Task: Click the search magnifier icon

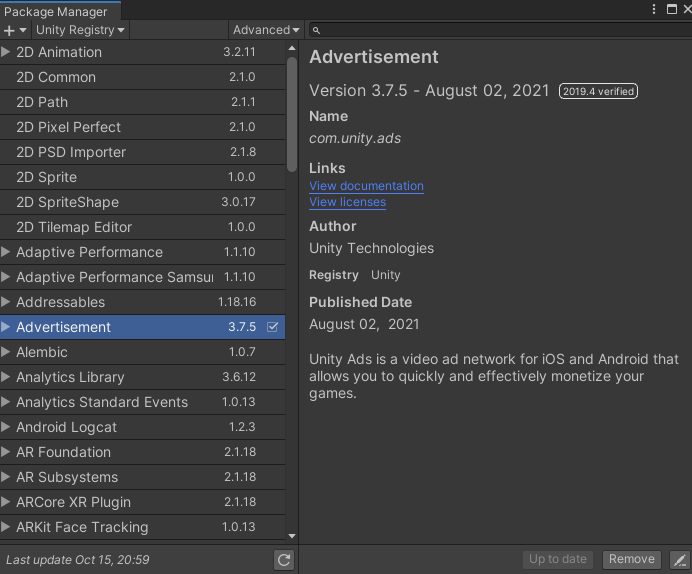Action: click(x=316, y=30)
